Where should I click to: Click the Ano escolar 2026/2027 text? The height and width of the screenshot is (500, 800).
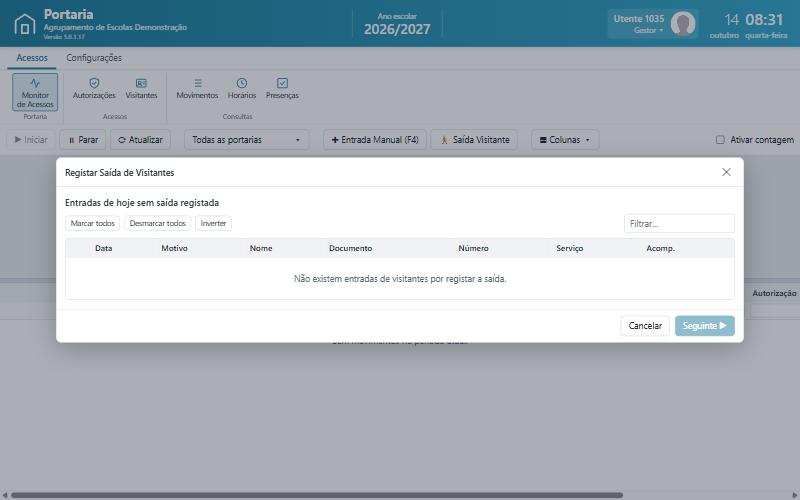[x=397, y=24]
